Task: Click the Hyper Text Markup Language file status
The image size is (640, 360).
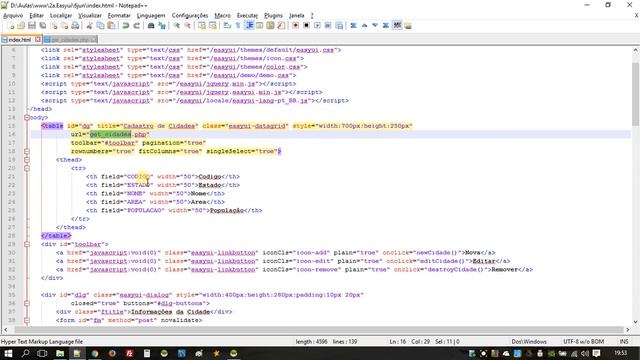Action: [x=42, y=342]
